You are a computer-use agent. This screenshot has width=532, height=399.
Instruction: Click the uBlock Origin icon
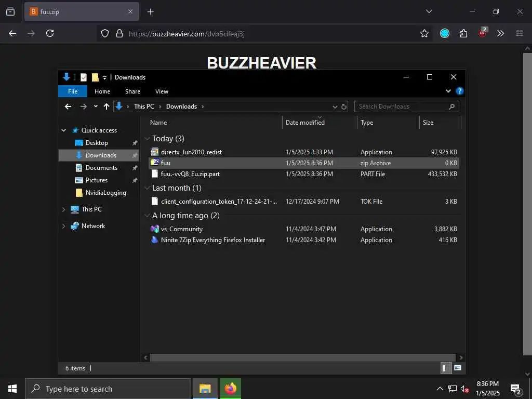click(x=483, y=33)
